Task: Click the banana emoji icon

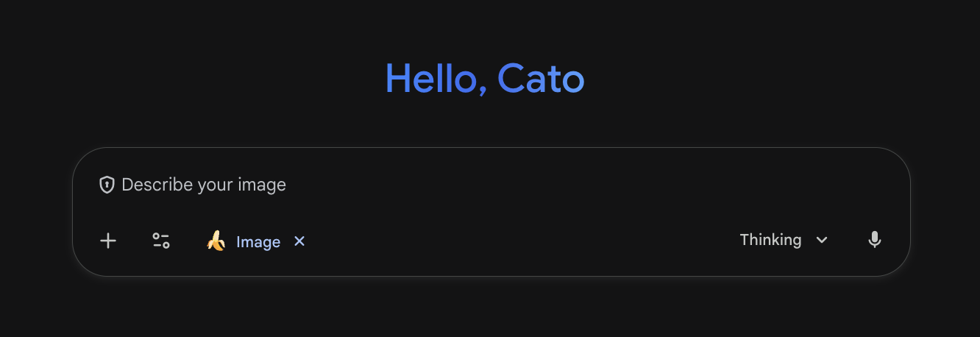Action: point(216,241)
